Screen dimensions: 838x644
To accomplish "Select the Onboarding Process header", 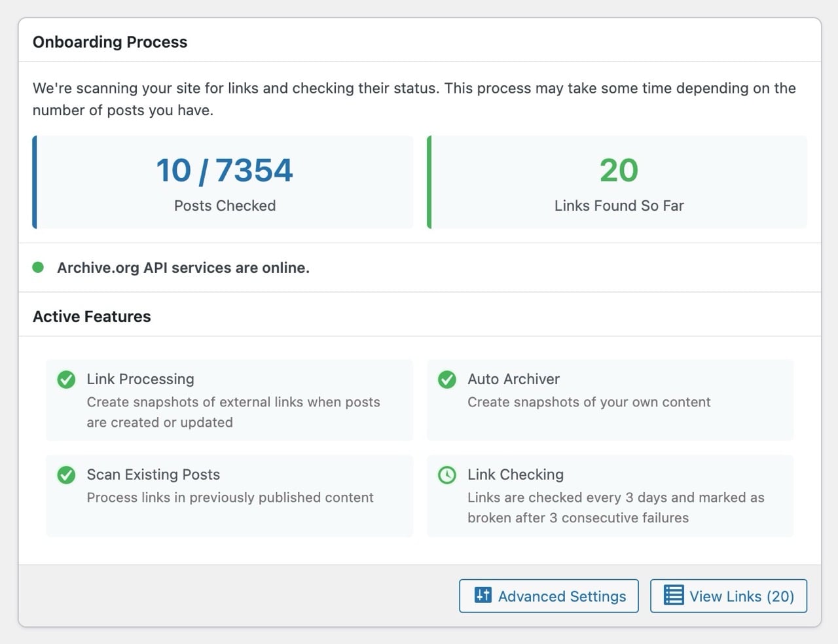I will tap(110, 42).
